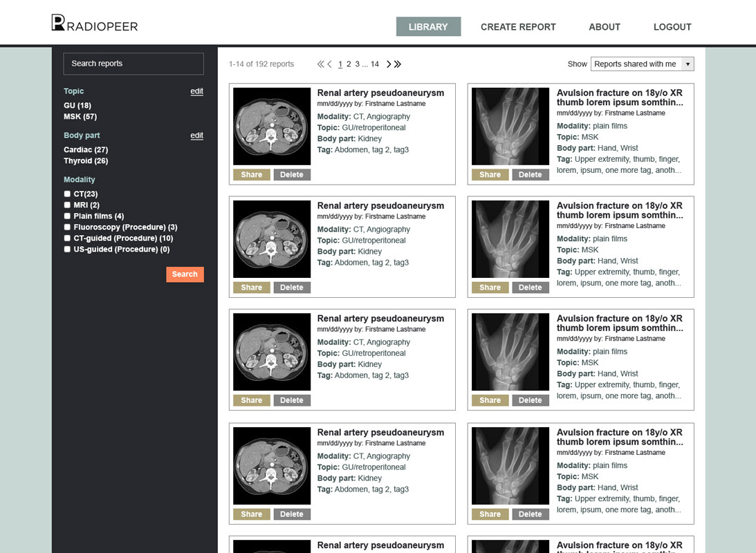
Task: Delete the second-row Renal artery pseudoaneurysm report
Action: [x=292, y=287]
